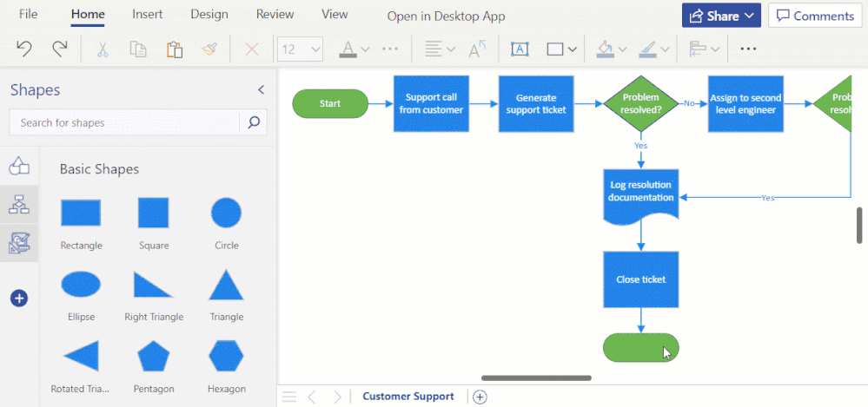Switch to the Home tab
Viewport: 868px width, 407px height.
pos(88,15)
